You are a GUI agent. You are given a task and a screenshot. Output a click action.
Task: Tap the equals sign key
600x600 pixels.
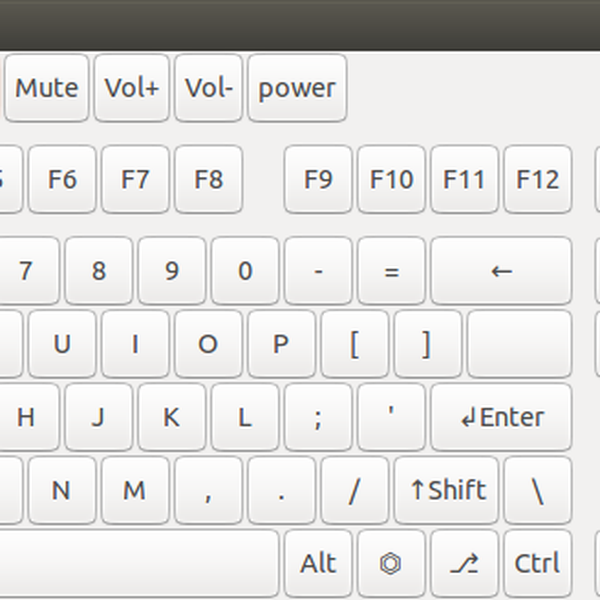(391, 271)
